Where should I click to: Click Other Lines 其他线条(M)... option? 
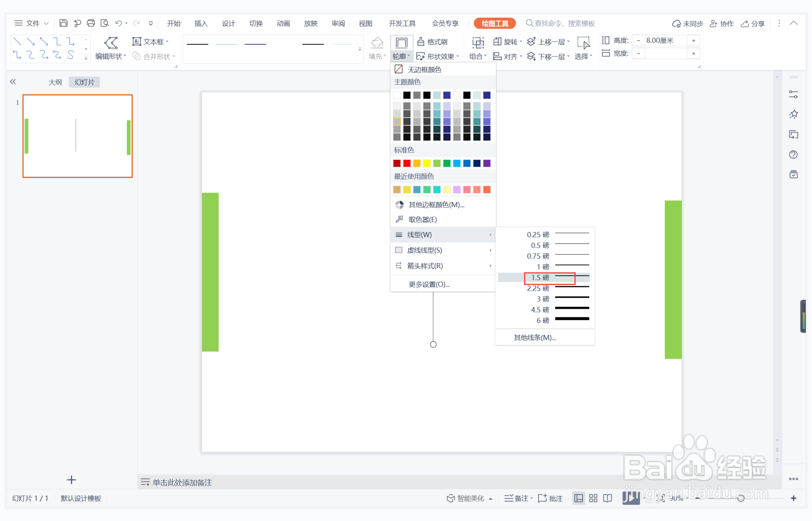click(x=535, y=337)
